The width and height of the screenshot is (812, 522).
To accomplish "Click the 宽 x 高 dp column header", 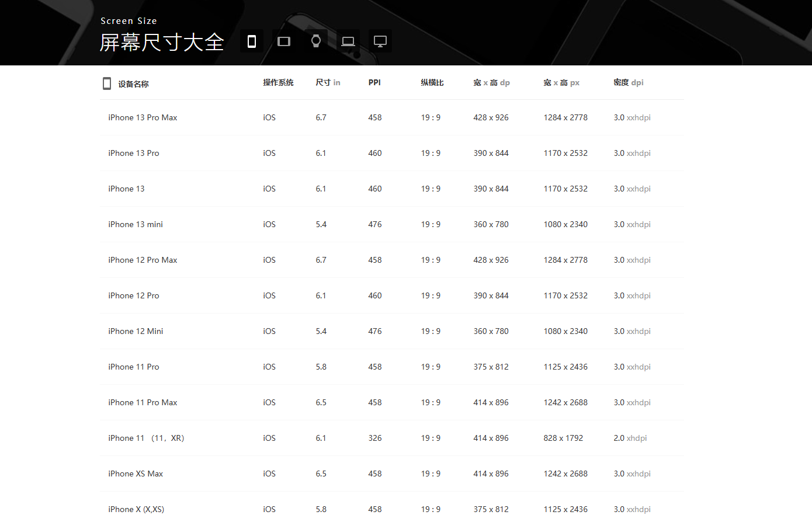I will point(491,83).
